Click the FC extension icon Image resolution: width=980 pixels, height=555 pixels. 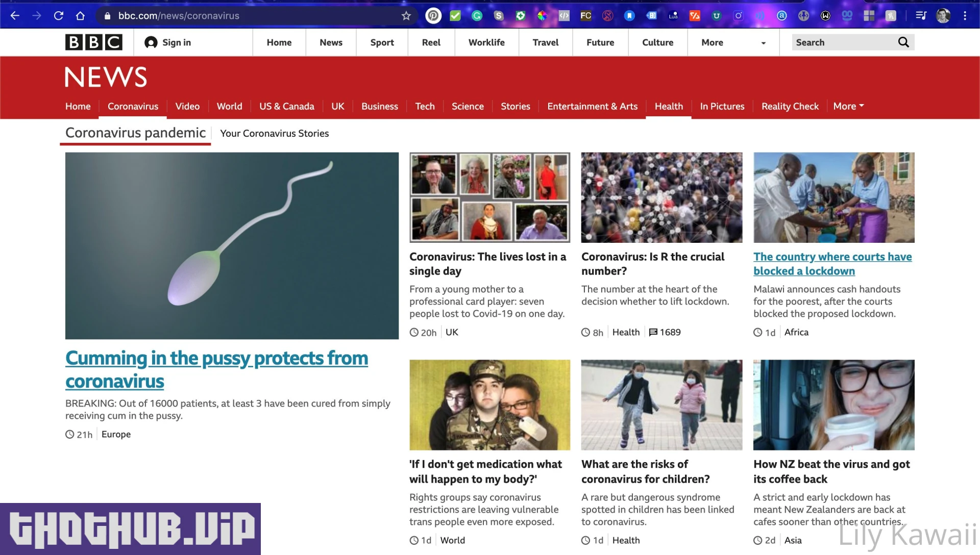pyautogui.click(x=585, y=16)
